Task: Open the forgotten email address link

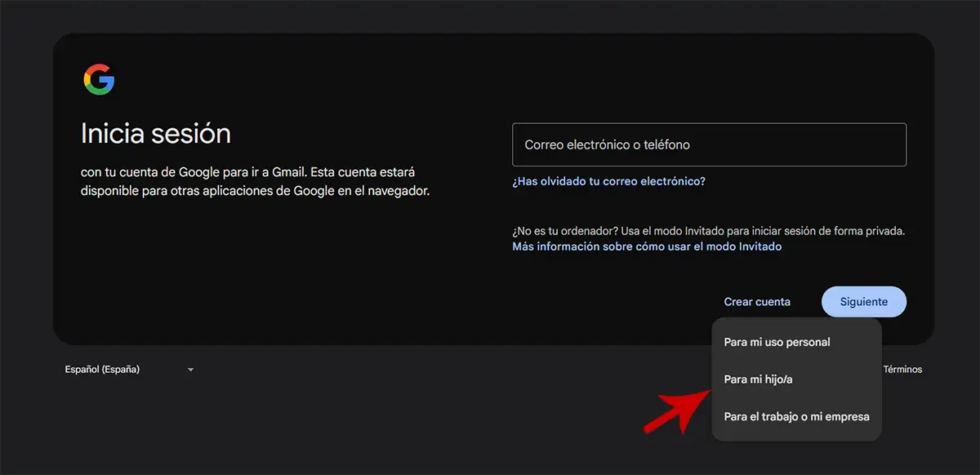Action: 608,181
